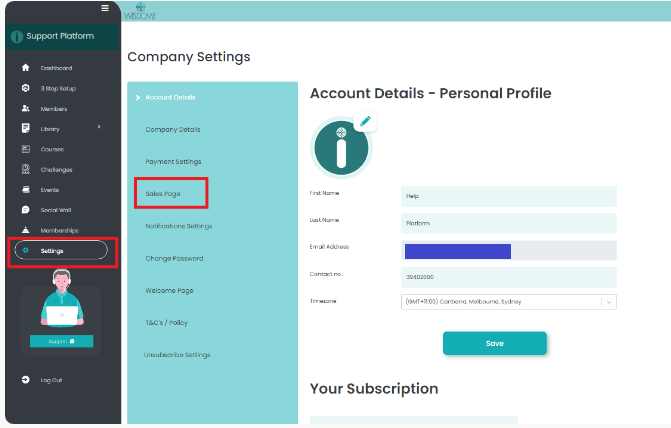Viewport: 671px width, 428px height.
Task: Click the Dashboard home icon
Action: click(x=25, y=68)
